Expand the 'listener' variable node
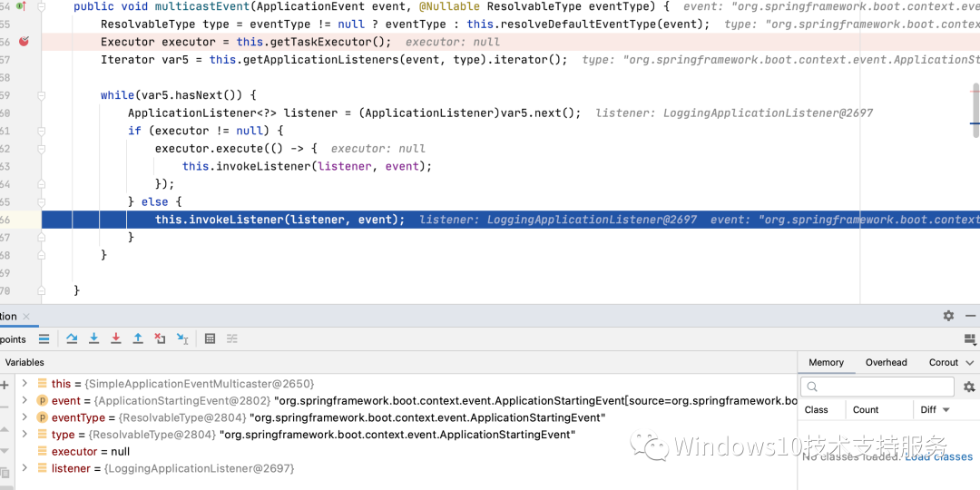The image size is (980, 490). point(24,467)
